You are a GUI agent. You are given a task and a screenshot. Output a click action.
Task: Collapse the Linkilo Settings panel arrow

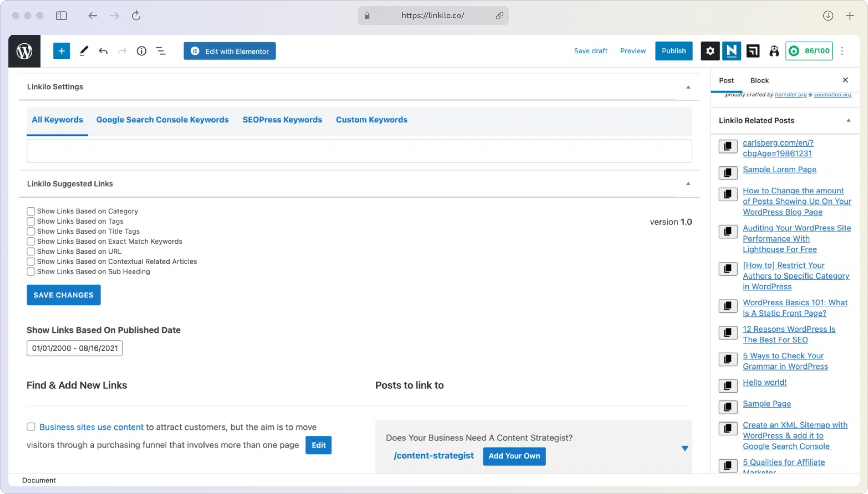(x=688, y=87)
